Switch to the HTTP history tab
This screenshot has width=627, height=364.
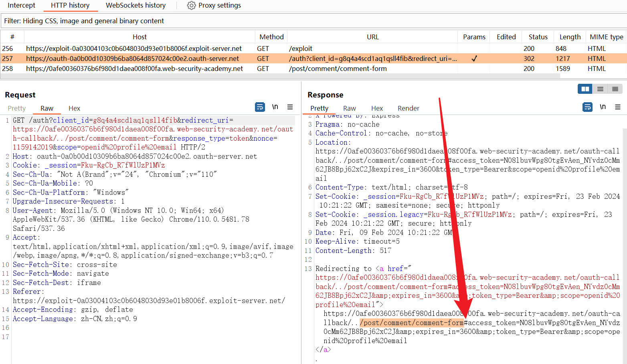pyautogui.click(x=70, y=6)
